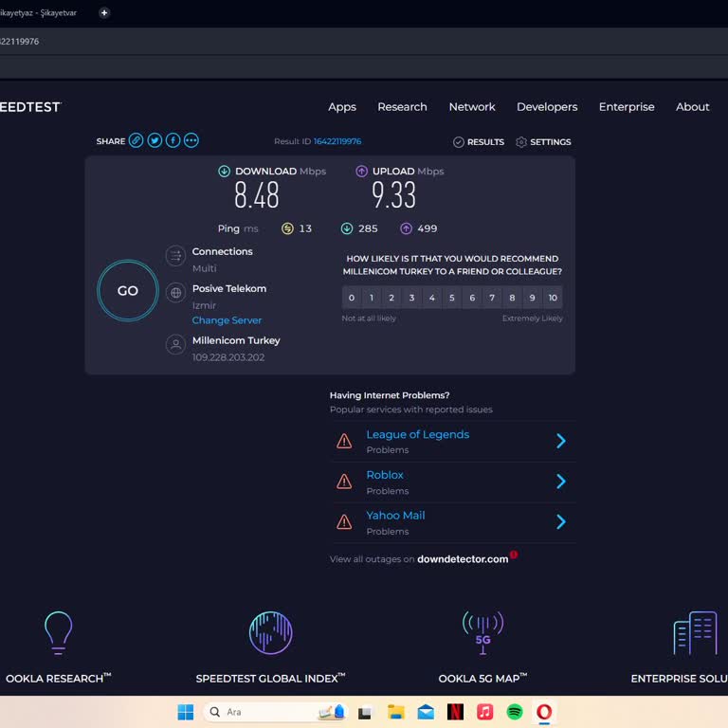This screenshot has height=728, width=728.
Task: Open Result ID 16422119976 link
Action: tap(337, 141)
